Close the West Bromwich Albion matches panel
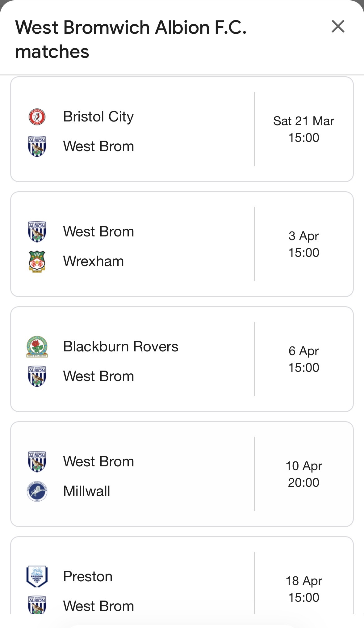364x628 pixels. [338, 27]
